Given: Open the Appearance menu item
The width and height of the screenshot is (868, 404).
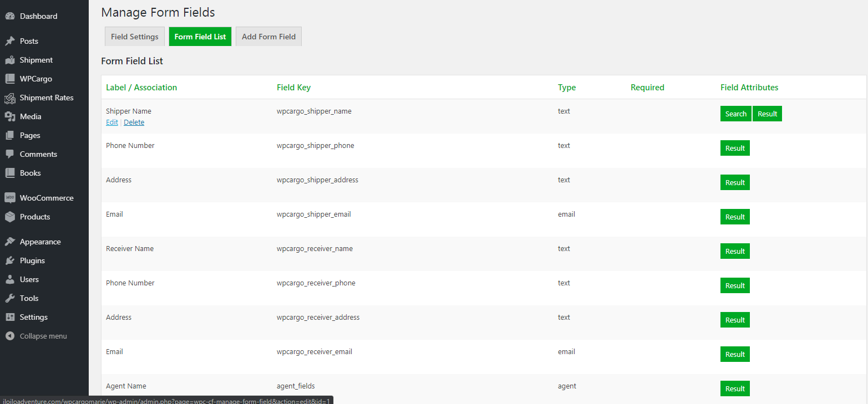Looking at the screenshot, I should click(x=44, y=242).
